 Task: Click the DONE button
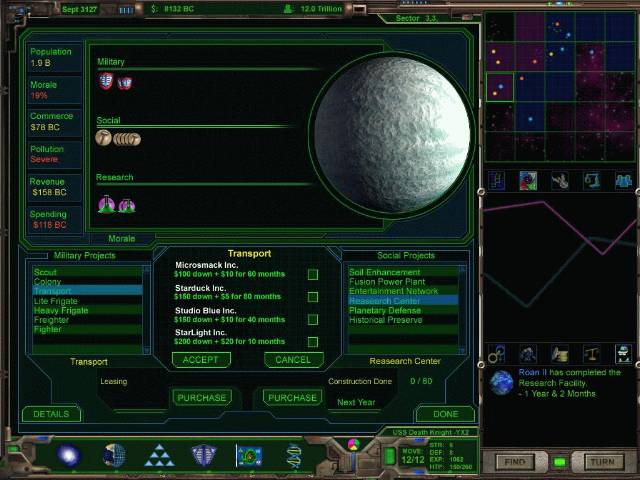click(x=445, y=414)
